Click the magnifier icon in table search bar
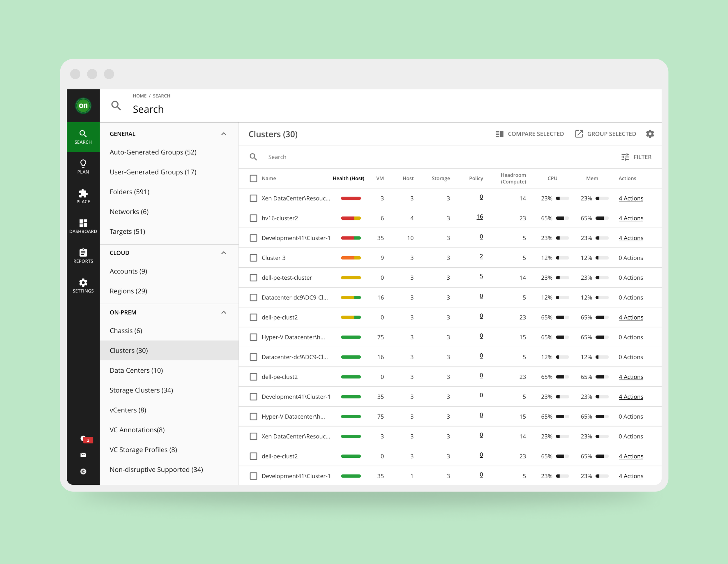Viewport: 728px width, 564px height. pyautogui.click(x=253, y=157)
